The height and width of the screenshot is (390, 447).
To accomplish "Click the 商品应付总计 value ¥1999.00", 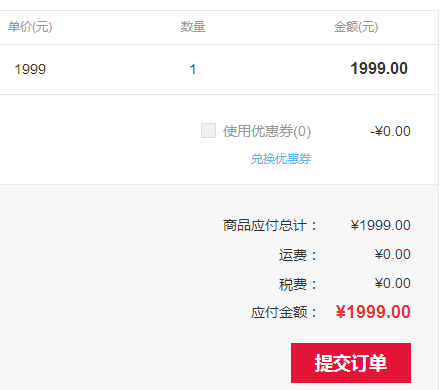I will [x=380, y=225].
